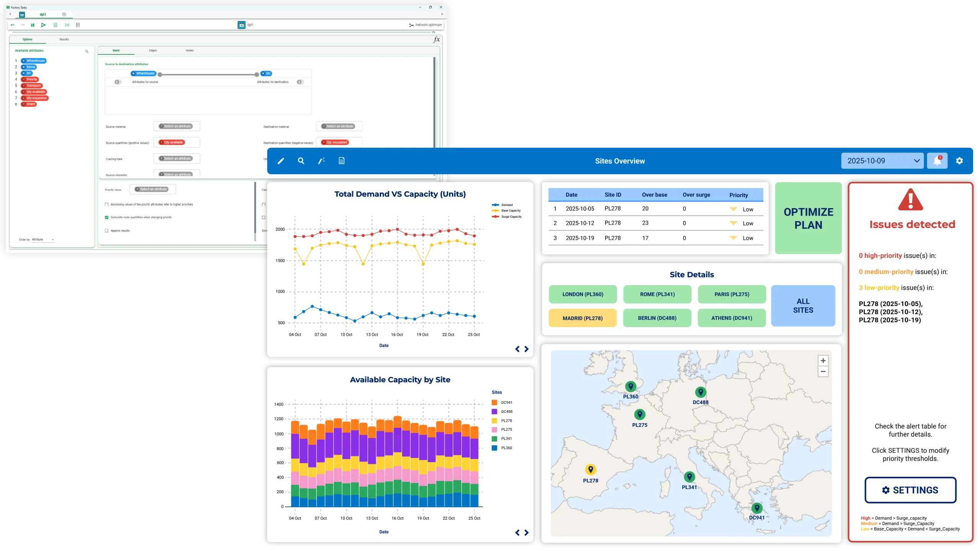Switch to the Nodes tab
This screenshot has width=980, height=551.
(190, 51)
